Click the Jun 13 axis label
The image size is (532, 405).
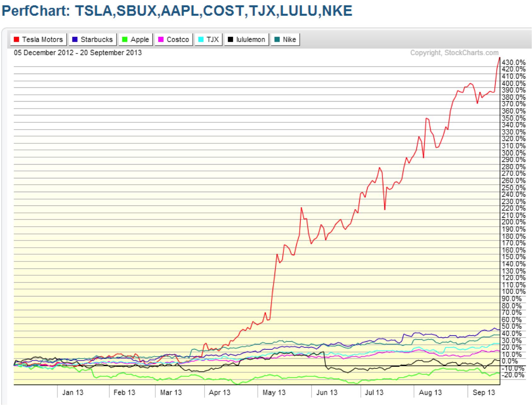pyautogui.click(x=327, y=392)
